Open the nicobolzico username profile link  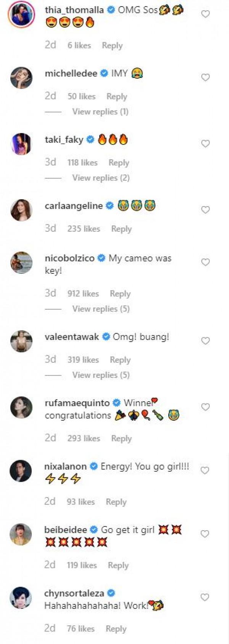(69, 258)
